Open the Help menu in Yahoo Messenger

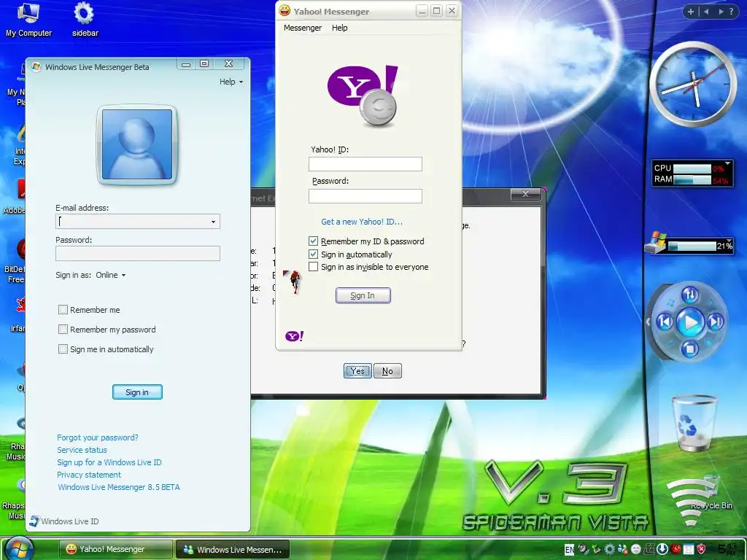pyautogui.click(x=340, y=28)
